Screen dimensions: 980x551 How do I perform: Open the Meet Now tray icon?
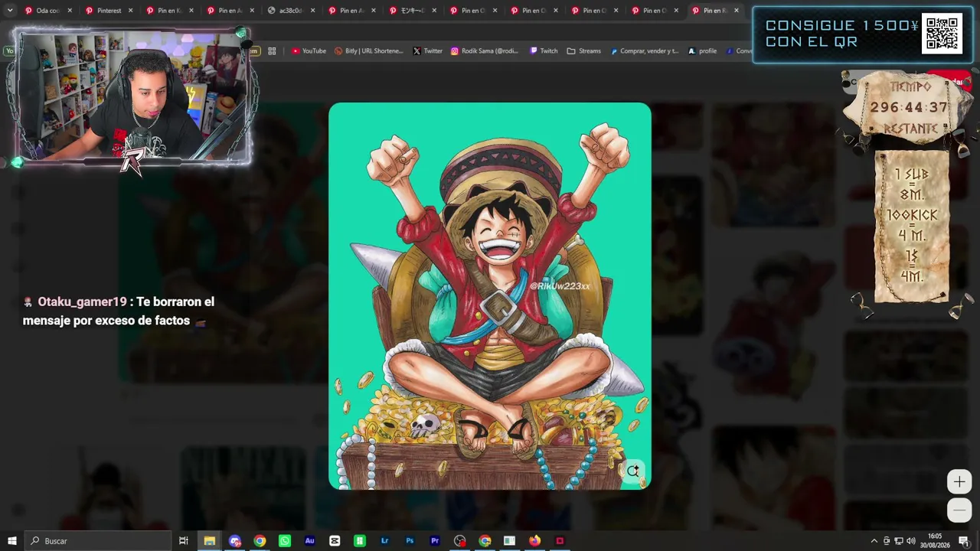tap(887, 541)
